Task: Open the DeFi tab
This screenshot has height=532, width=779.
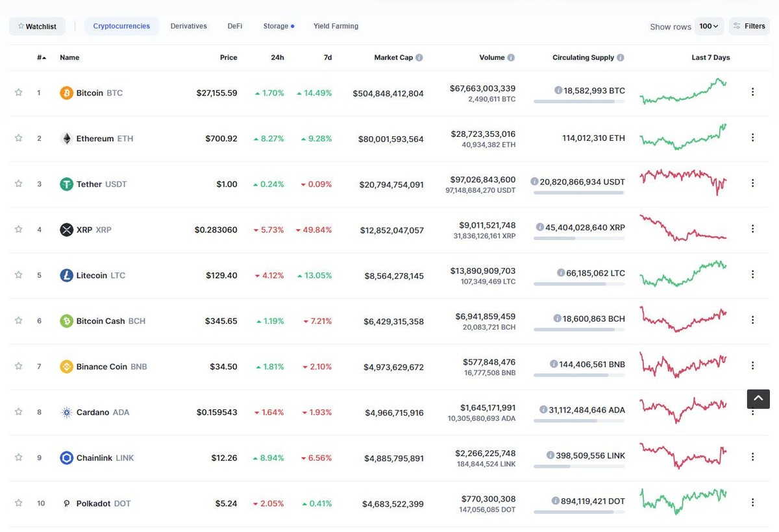Action: pos(234,26)
